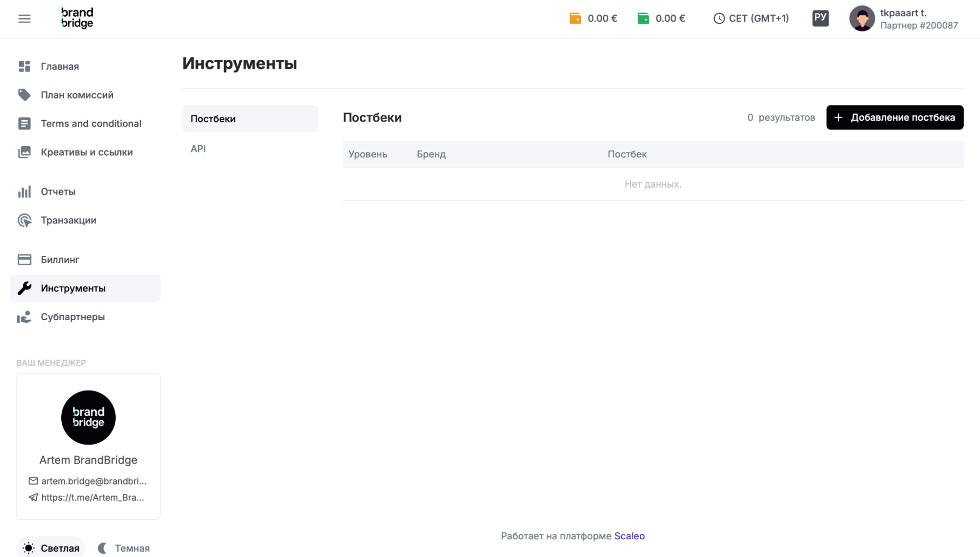The image size is (980, 557).
Task: Click the Инструменты wrench icon
Action: 25,288
